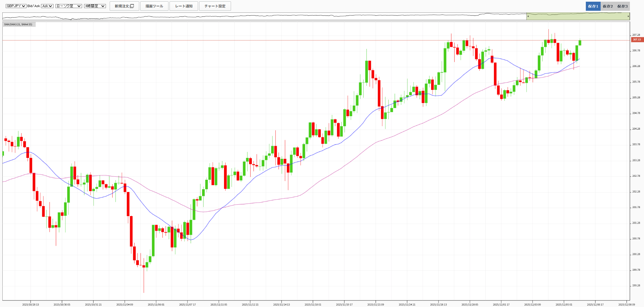Open the レート通知 rate alert button
644x307 pixels.
tap(184, 6)
